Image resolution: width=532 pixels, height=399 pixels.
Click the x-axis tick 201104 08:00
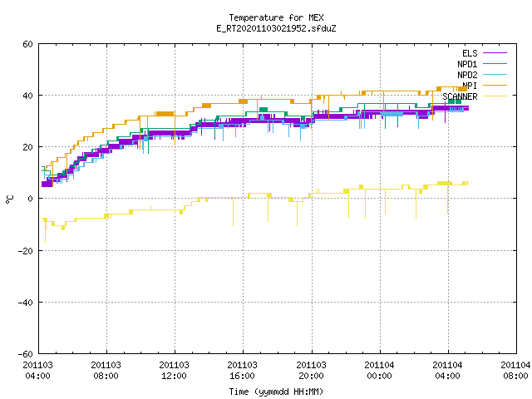[x=515, y=371]
